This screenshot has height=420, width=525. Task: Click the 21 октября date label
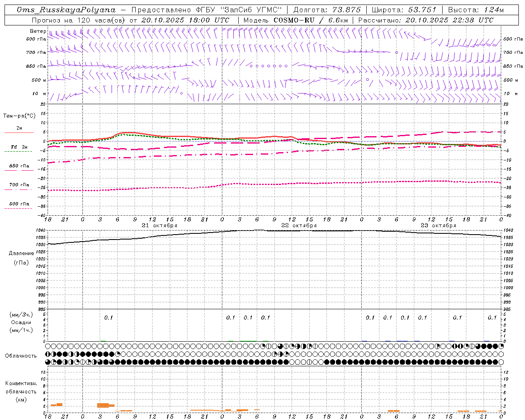click(x=160, y=226)
